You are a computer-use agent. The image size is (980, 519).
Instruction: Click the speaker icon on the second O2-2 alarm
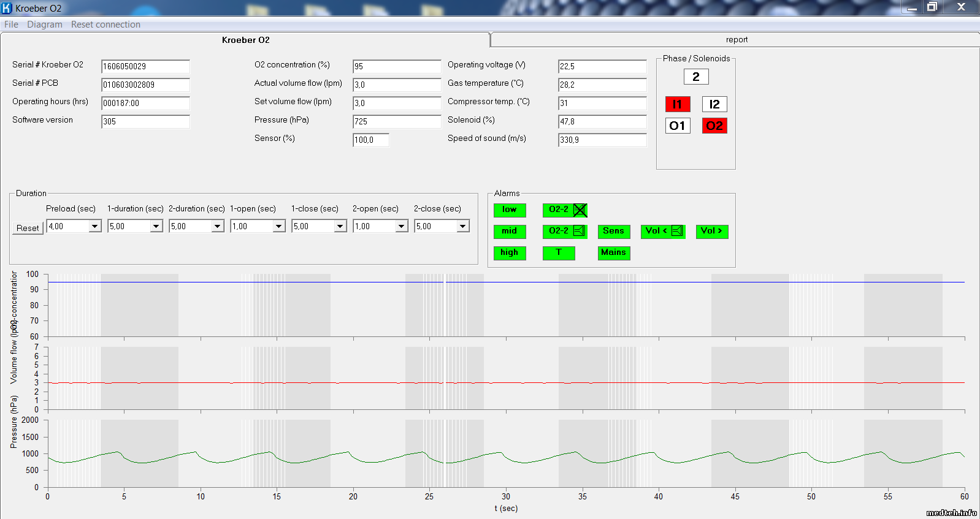(579, 231)
